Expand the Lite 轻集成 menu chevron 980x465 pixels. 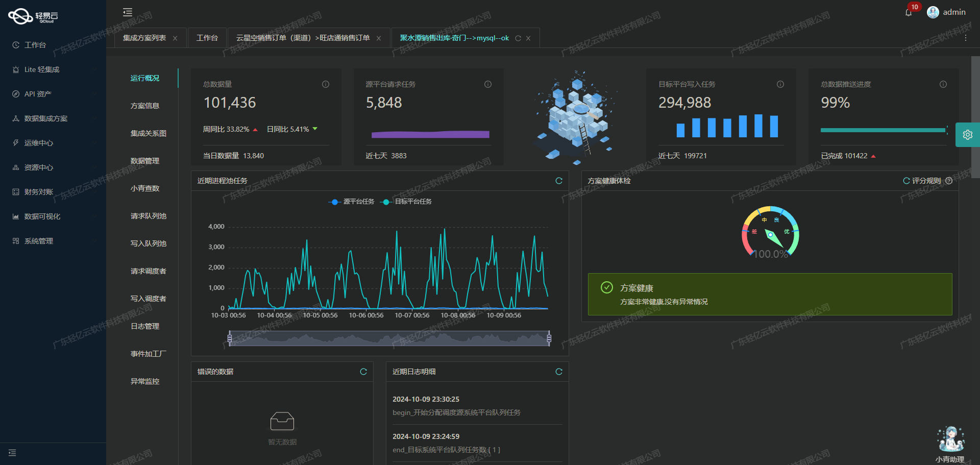point(94,69)
